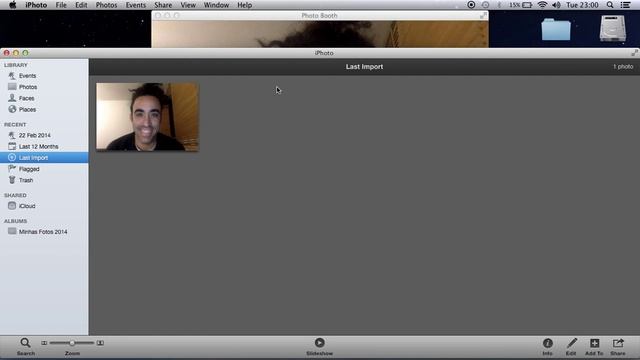The height and width of the screenshot is (360, 640).
Task: Open the View menu
Action: point(188,5)
